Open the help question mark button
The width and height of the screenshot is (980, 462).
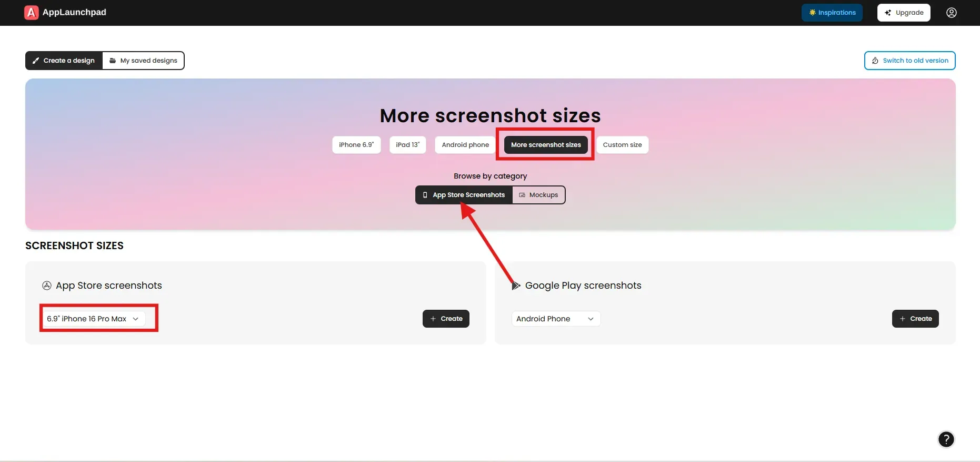tap(946, 439)
